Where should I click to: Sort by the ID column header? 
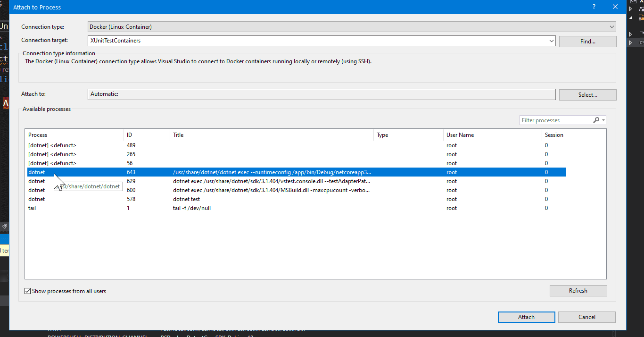coord(129,135)
